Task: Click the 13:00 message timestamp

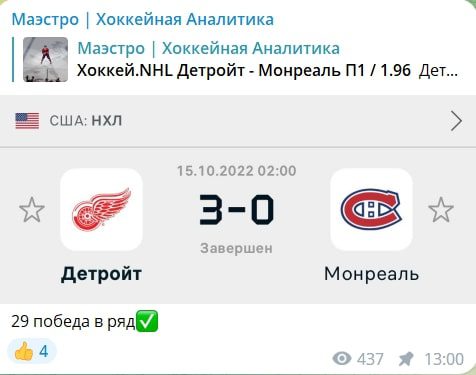Action: [x=444, y=359]
